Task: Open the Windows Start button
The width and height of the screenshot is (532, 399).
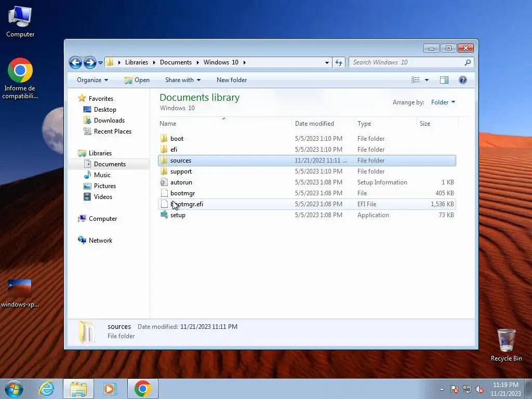Action: tap(14, 389)
